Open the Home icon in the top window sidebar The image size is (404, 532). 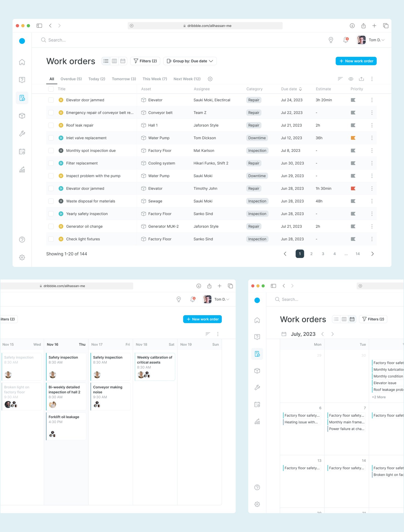tap(22, 62)
